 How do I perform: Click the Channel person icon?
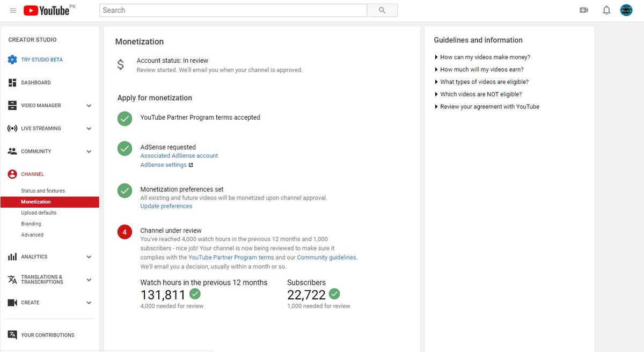[x=12, y=174]
